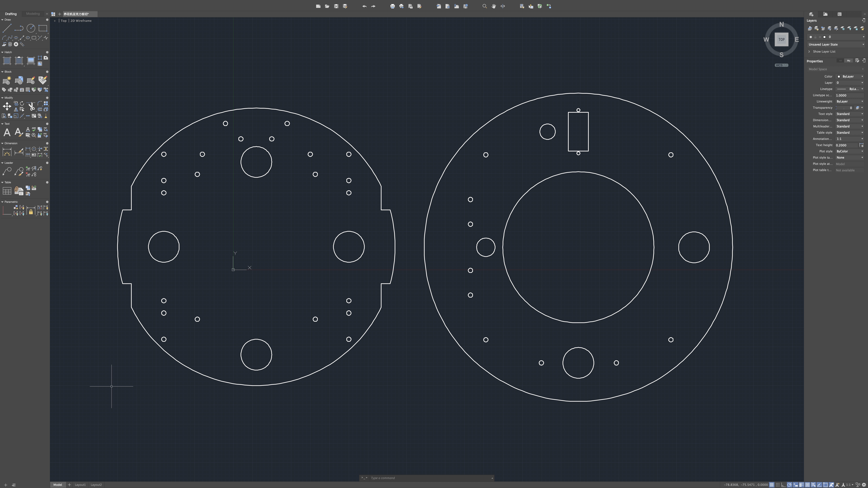Click the Trim scissors tool

[x=31, y=106]
